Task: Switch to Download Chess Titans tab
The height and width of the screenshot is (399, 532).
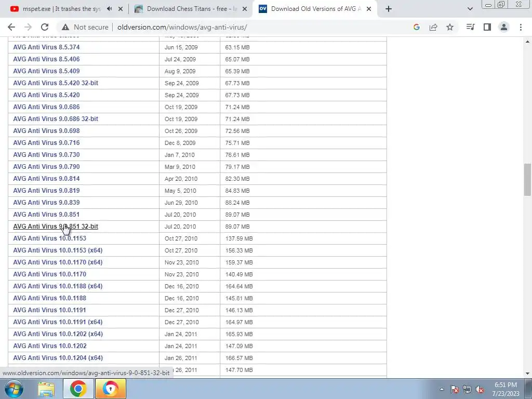Action: pos(191,9)
